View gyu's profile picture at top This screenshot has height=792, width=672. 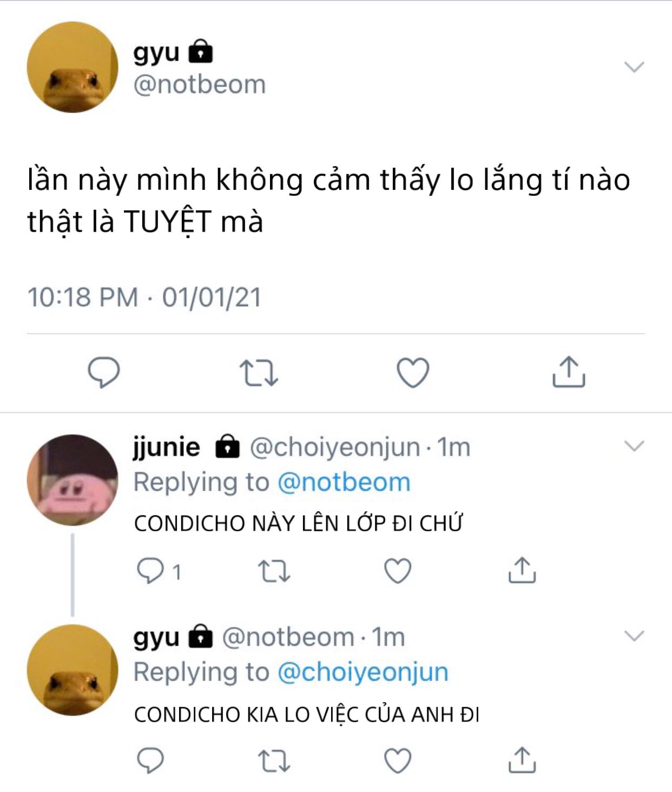point(73,67)
